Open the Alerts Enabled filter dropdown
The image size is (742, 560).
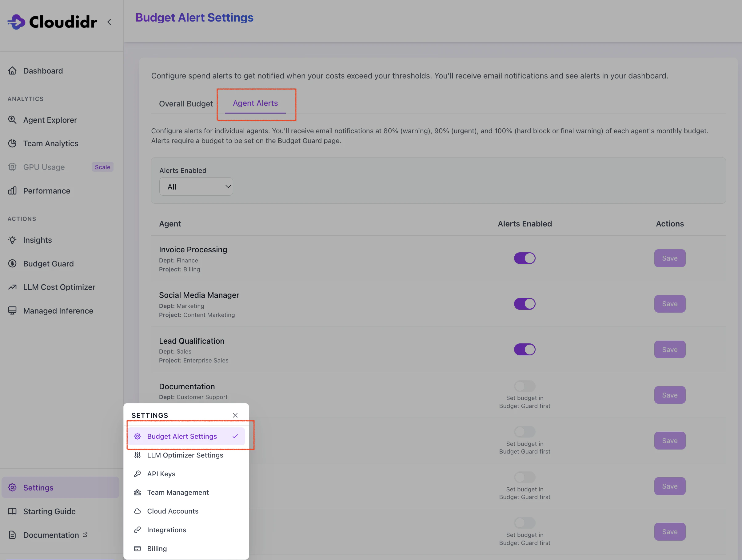click(196, 186)
